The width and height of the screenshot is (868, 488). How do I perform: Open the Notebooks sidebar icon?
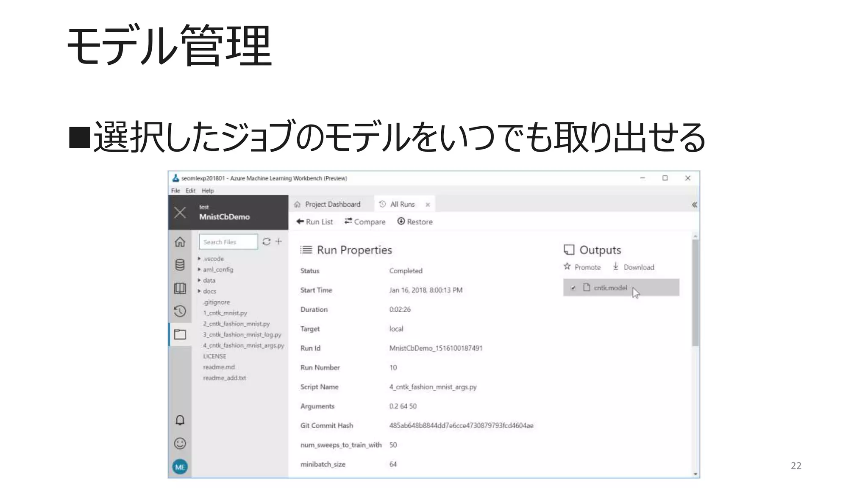[180, 288]
